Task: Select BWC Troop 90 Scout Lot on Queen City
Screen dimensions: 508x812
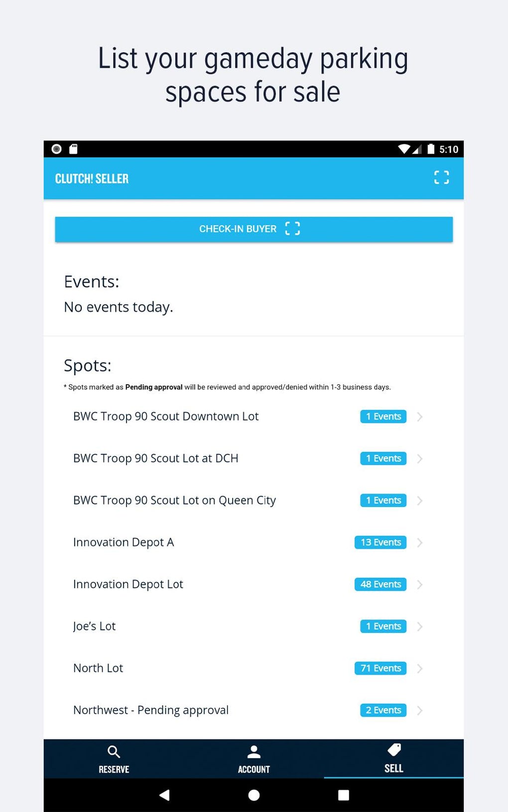Action: coord(174,500)
